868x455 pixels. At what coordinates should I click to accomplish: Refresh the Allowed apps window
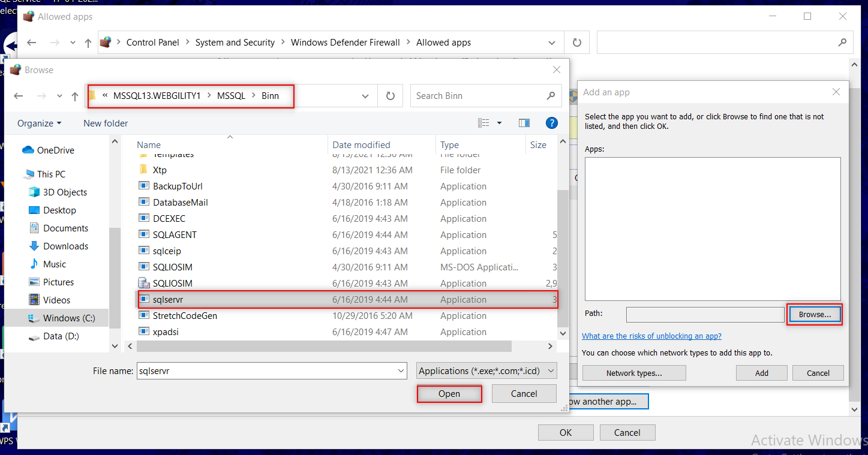tap(577, 43)
